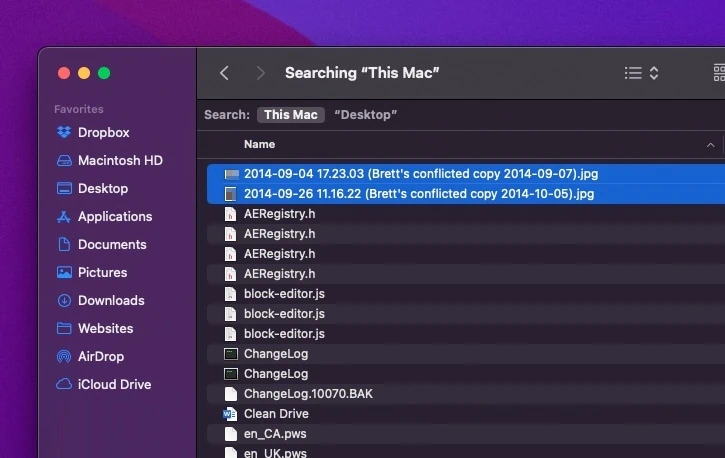Click the iCloud Drive cloud icon
The width and height of the screenshot is (725, 458).
click(x=64, y=385)
